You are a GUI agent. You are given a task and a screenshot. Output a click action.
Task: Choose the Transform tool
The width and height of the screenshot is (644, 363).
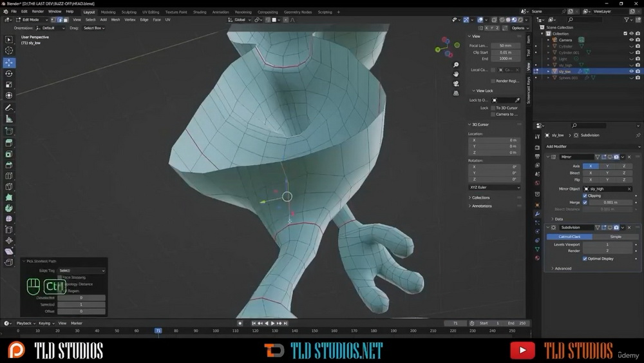click(x=8, y=95)
